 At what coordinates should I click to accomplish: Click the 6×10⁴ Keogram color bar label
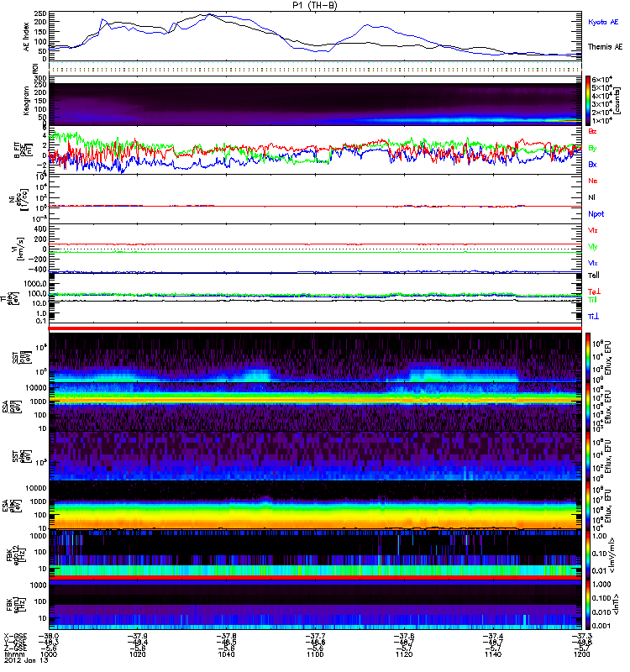[x=602, y=79]
